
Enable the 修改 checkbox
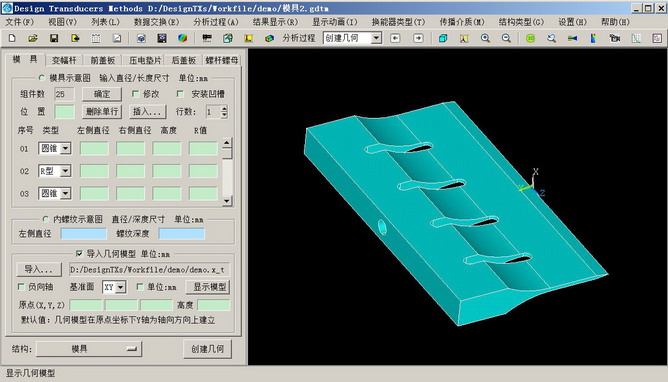pos(136,94)
